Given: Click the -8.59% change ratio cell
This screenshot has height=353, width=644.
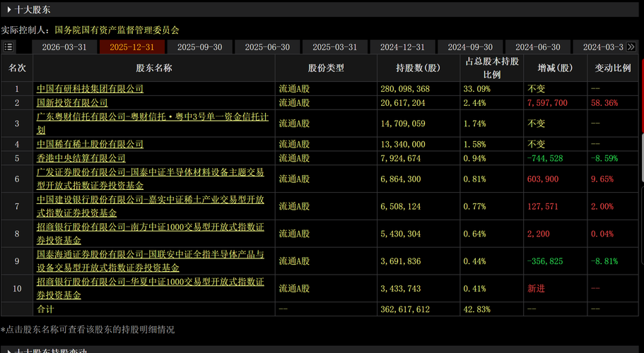Looking at the screenshot, I should point(604,158).
